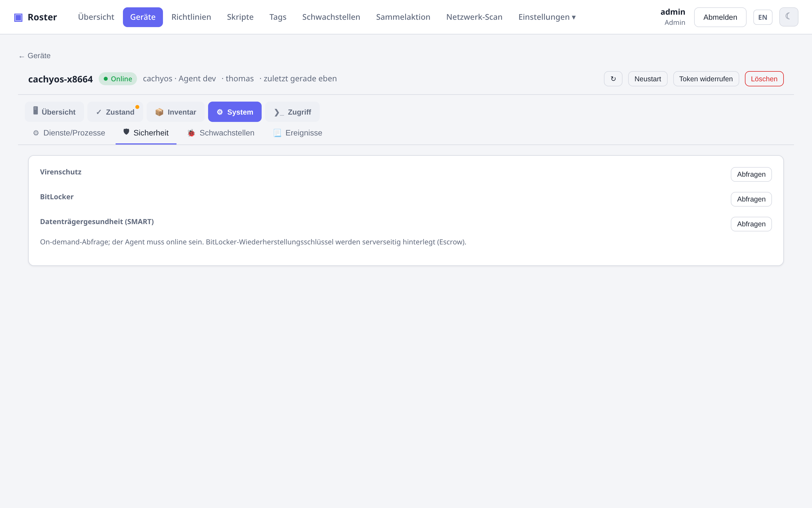812x508 pixels.
Task: Click Abfragen for Datenträgergesundheit (SMART)
Action: (751, 224)
